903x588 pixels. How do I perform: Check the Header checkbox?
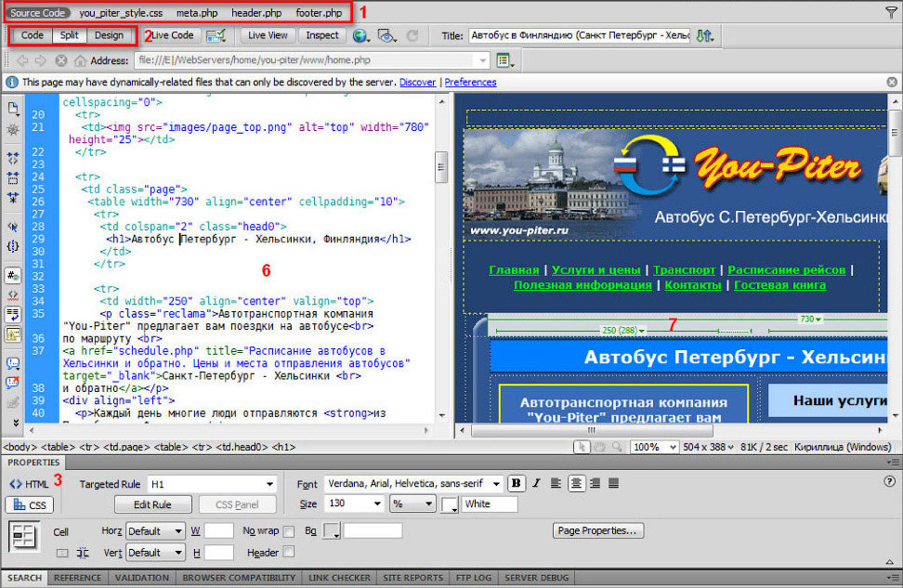pyautogui.click(x=288, y=552)
